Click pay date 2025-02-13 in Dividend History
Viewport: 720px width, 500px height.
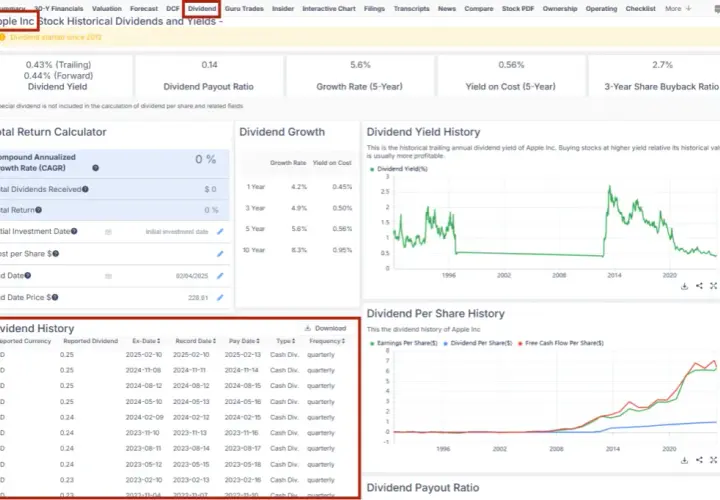[x=242, y=354]
